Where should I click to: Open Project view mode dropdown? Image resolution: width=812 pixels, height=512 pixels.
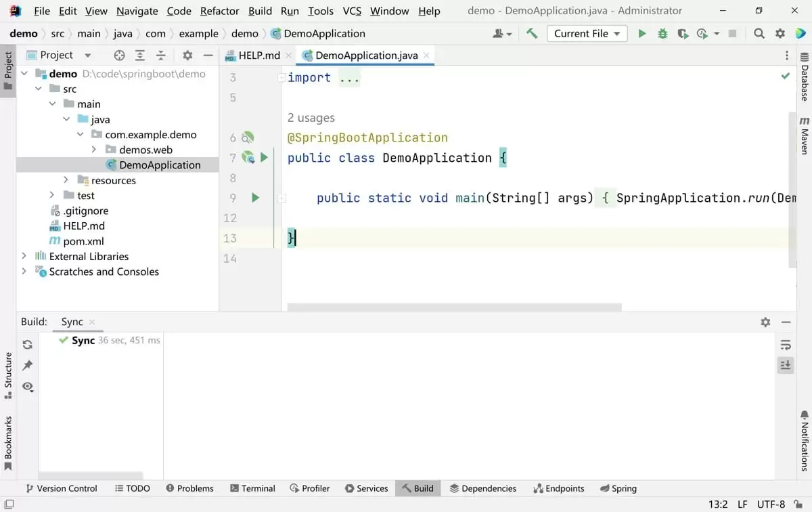tap(87, 56)
